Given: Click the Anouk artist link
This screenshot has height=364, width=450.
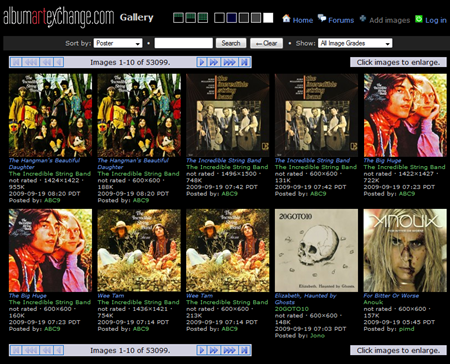Looking at the screenshot, I should tap(373, 302).
